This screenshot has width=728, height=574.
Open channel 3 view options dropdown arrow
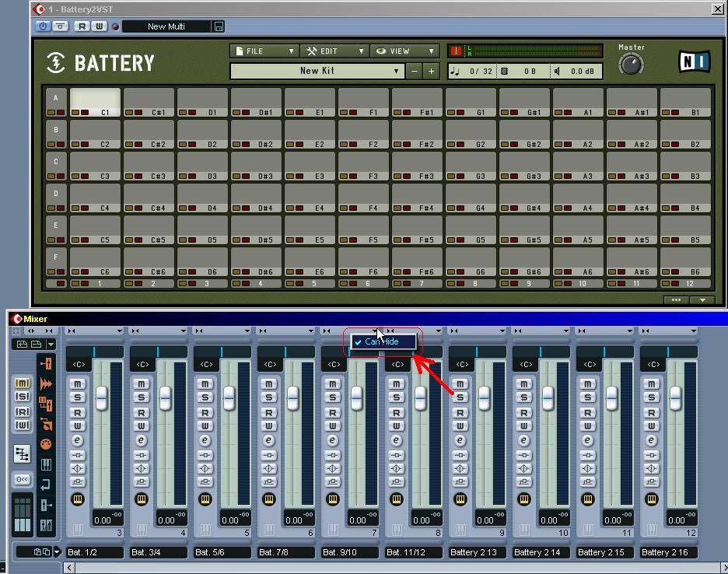(119, 331)
